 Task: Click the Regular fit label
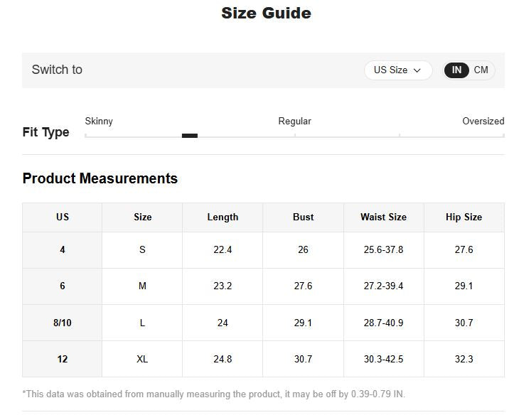click(x=295, y=122)
